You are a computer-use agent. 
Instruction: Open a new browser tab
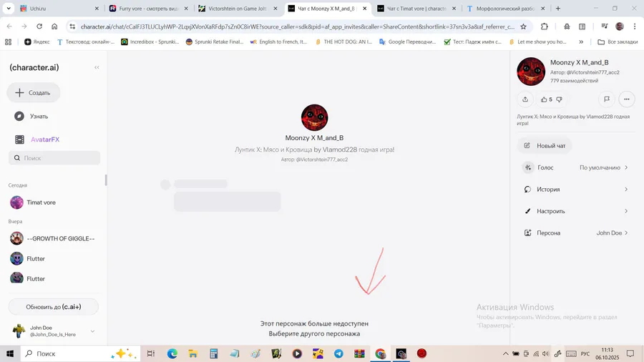coord(557,8)
